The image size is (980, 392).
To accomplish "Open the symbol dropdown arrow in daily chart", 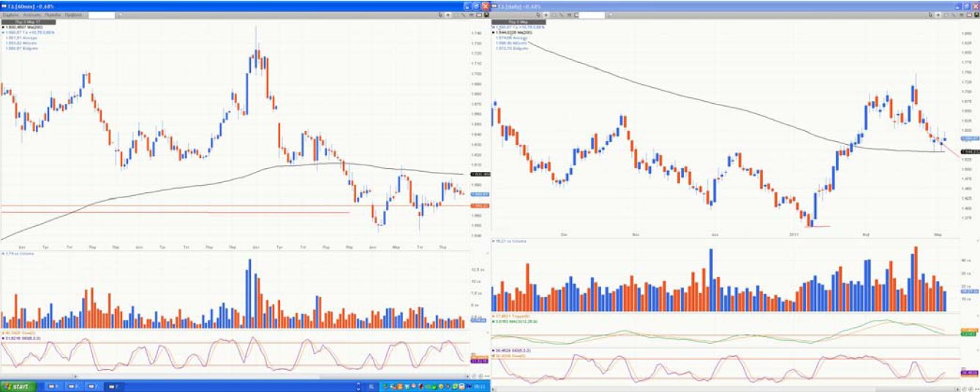I will tap(610, 15).
